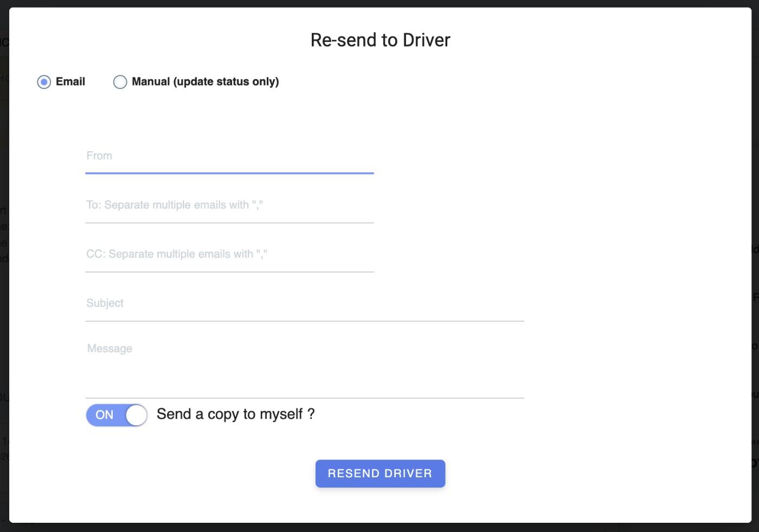
Task: Click the "Send a copy to myself ?" label
Action: 236,414
